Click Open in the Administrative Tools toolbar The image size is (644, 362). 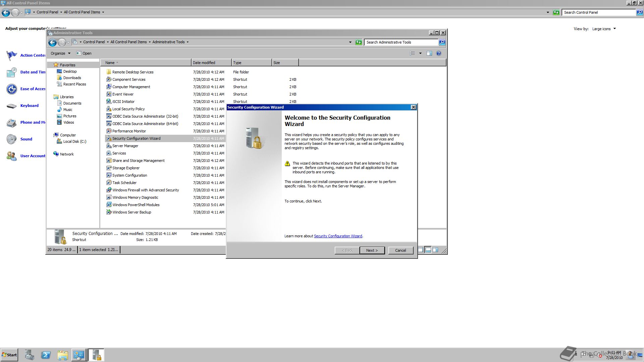[x=84, y=53]
